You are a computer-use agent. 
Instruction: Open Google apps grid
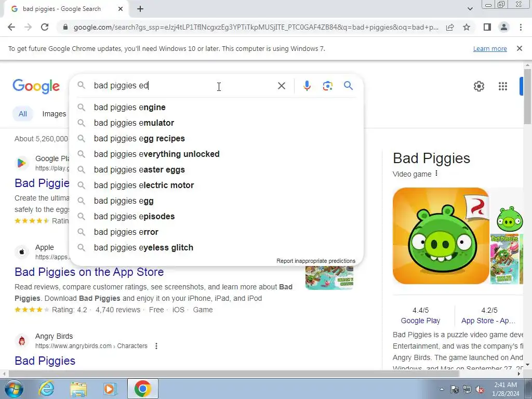tap(503, 86)
